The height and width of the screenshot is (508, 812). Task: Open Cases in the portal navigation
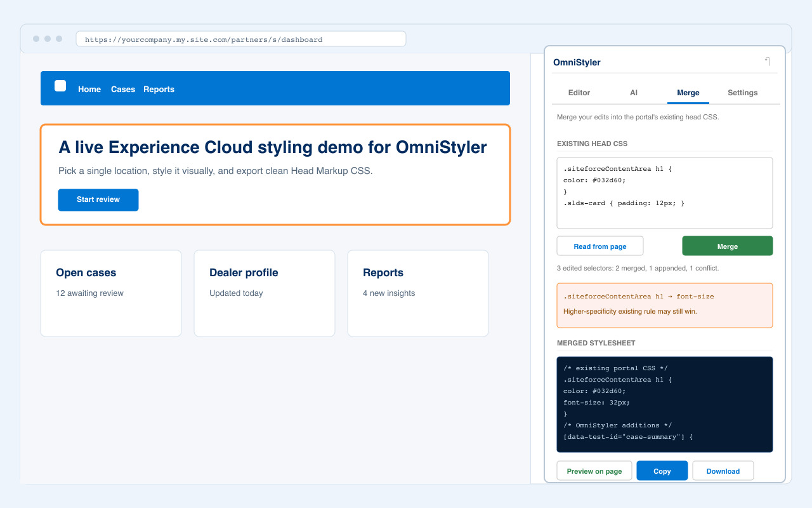coord(123,90)
